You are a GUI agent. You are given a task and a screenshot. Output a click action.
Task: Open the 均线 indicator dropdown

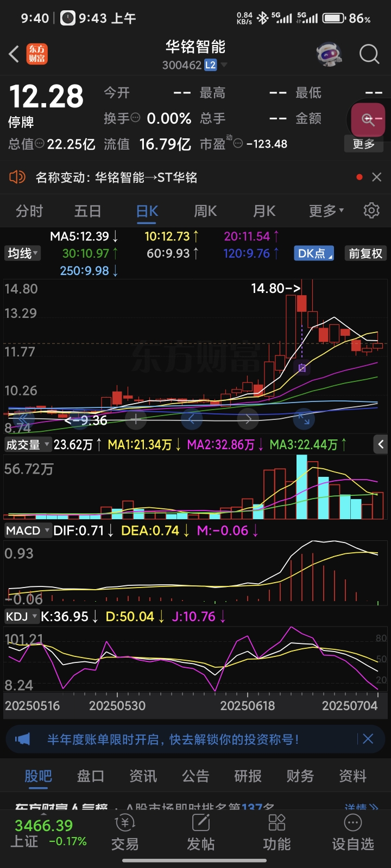[x=22, y=253]
